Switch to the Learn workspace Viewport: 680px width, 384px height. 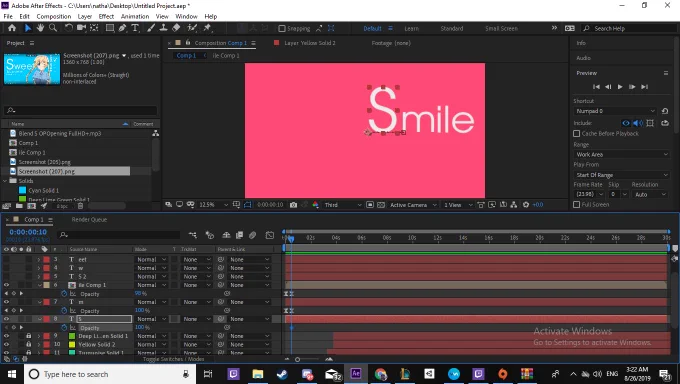[412, 29]
